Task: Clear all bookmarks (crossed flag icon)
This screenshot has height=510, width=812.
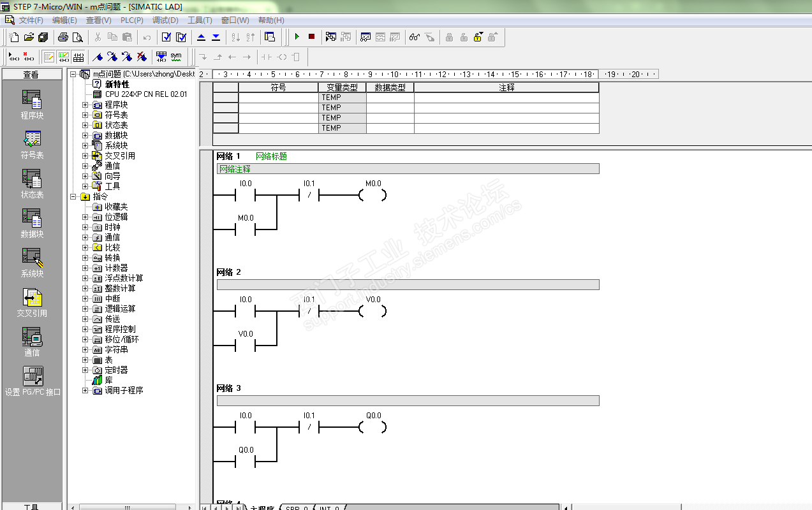Action: pos(142,57)
